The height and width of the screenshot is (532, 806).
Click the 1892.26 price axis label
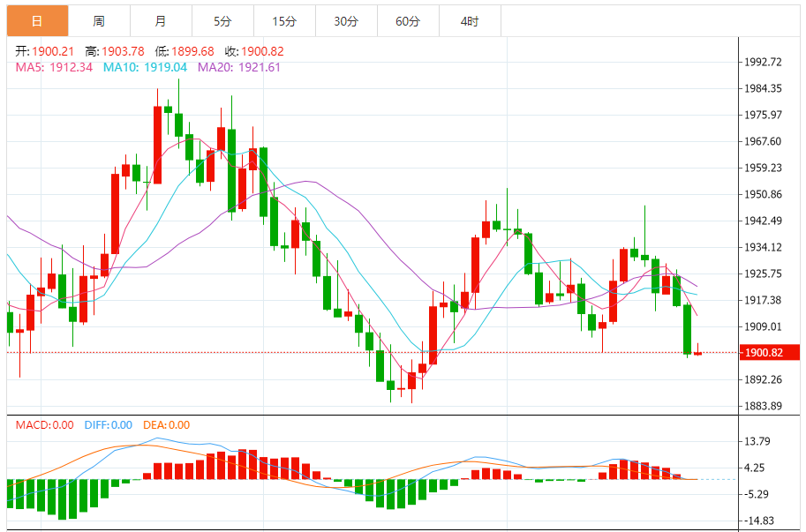coord(764,379)
